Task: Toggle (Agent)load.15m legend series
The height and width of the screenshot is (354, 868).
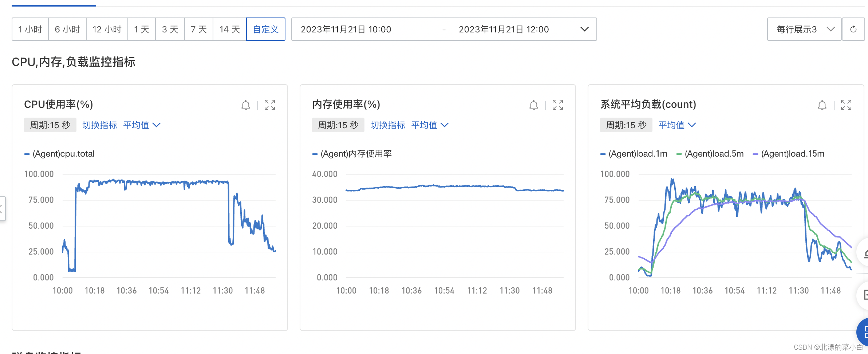Action: point(789,154)
